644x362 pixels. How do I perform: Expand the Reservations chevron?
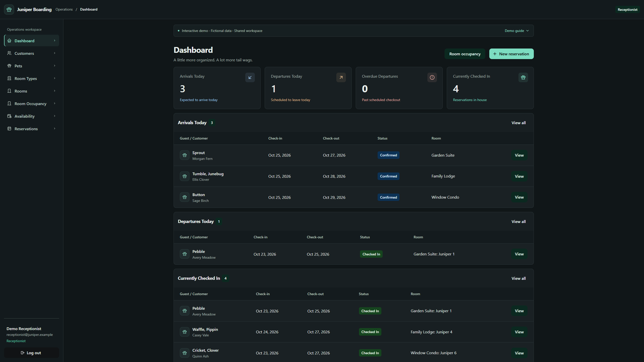[x=55, y=128]
